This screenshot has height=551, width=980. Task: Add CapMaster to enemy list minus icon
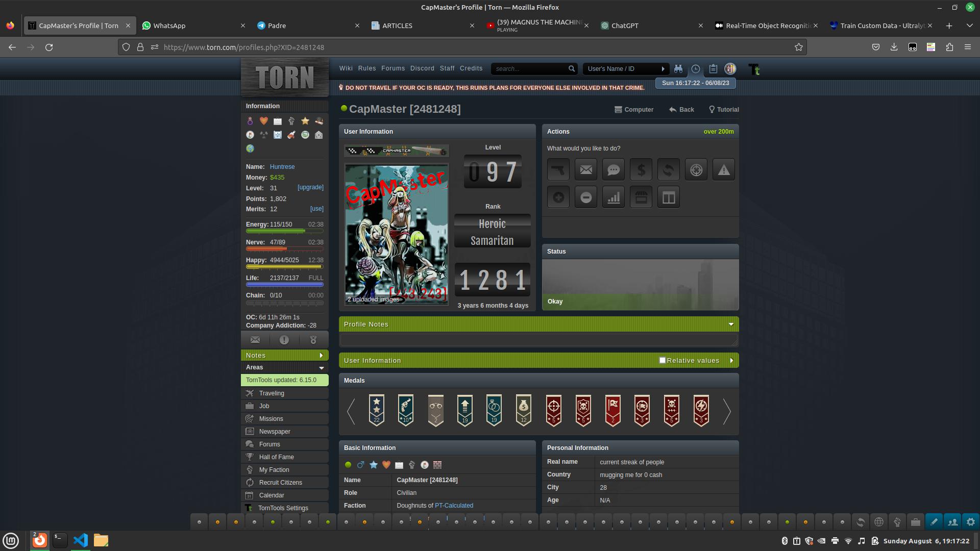pyautogui.click(x=586, y=197)
